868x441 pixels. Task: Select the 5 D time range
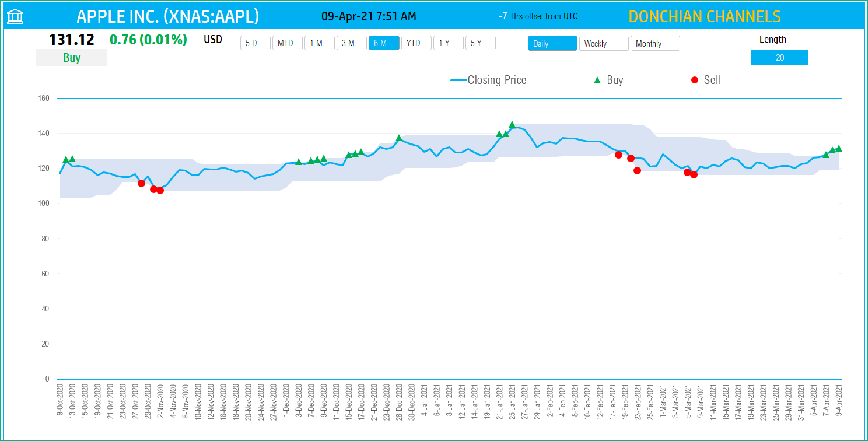(256, 43)
